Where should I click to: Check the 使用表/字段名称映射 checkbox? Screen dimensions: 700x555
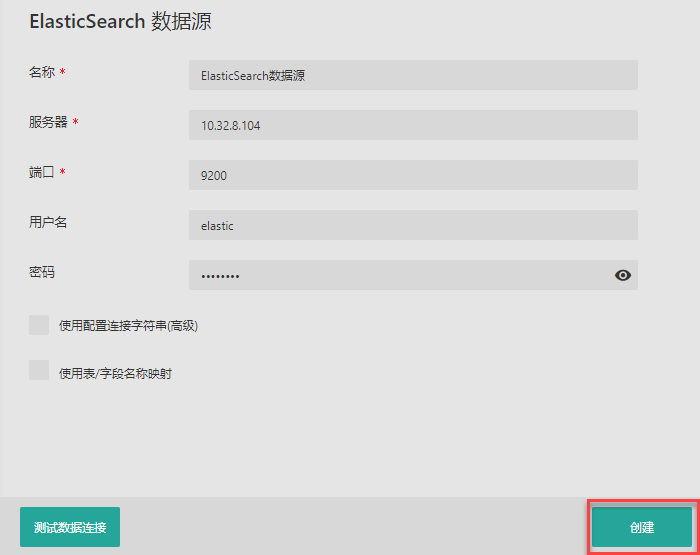pos(39,370)
